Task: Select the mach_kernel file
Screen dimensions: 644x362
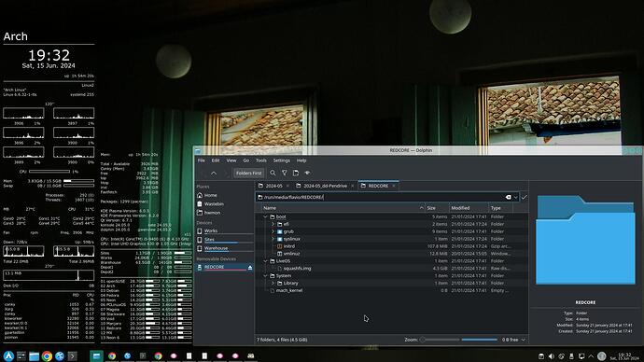Action: pyautogui.click(x=289, y=290)
